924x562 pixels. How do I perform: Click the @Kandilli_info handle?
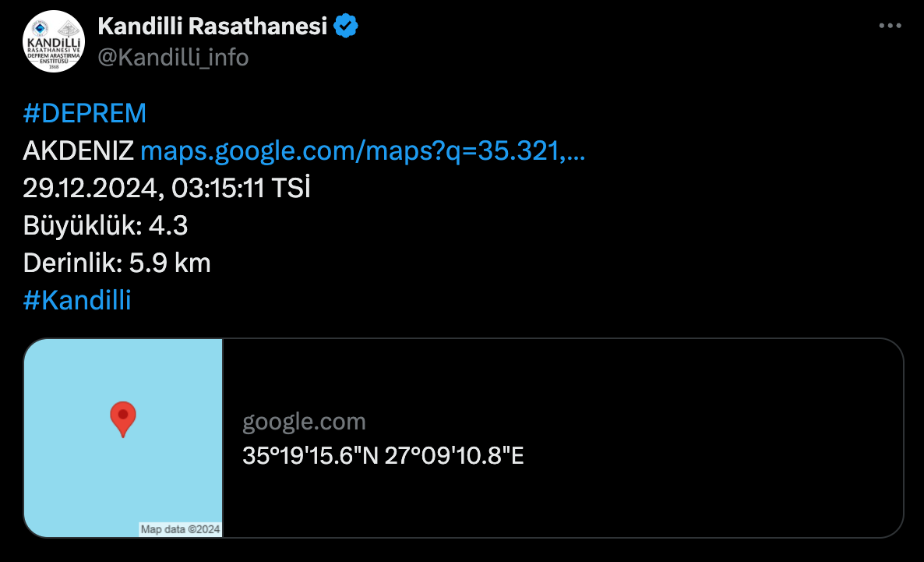173,57
